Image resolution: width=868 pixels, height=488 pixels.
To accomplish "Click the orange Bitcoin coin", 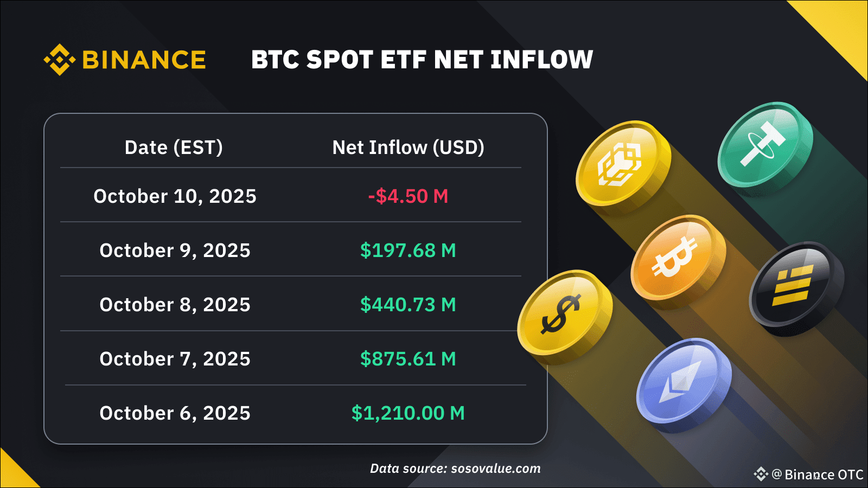I will [x=676, y=258].
